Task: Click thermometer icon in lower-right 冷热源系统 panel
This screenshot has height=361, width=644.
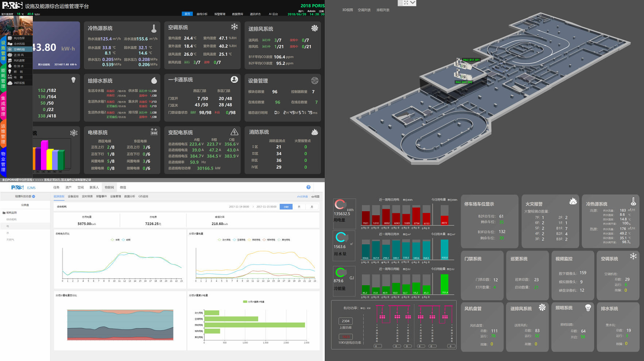Action: pos(633,201)
